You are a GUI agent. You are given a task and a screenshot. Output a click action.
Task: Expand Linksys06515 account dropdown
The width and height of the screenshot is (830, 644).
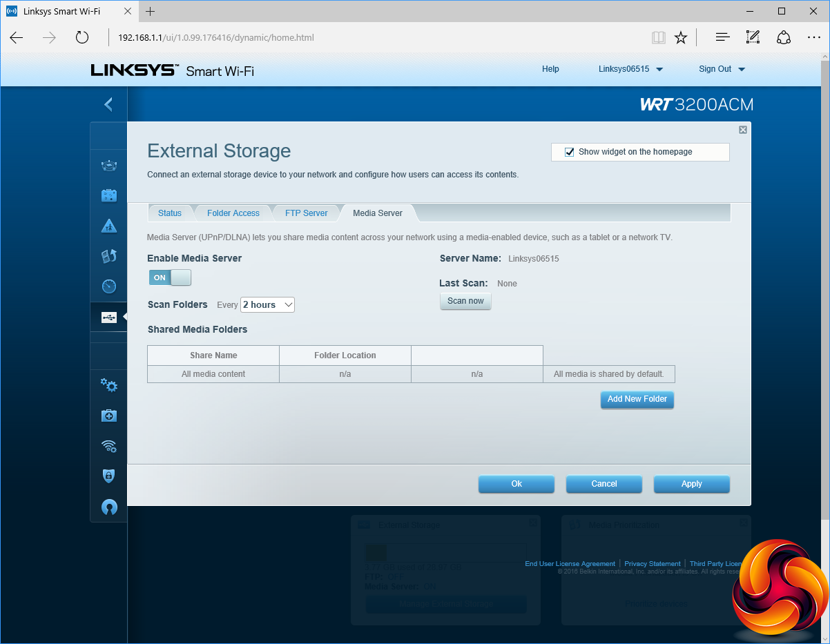click(x=630, y=69)
